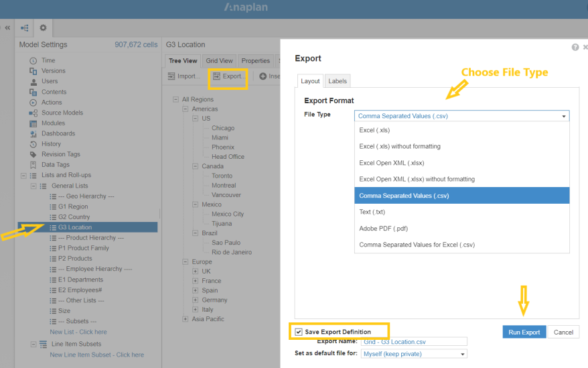Viewport: 588px width, 368px height.
Task: Select Rio de Janeiro in tree
Action: coord(231,252)
